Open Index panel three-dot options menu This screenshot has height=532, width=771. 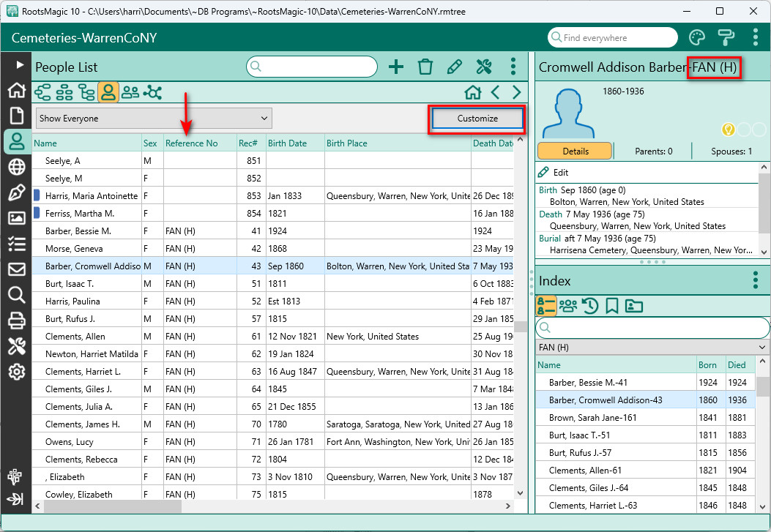point(756,280)
